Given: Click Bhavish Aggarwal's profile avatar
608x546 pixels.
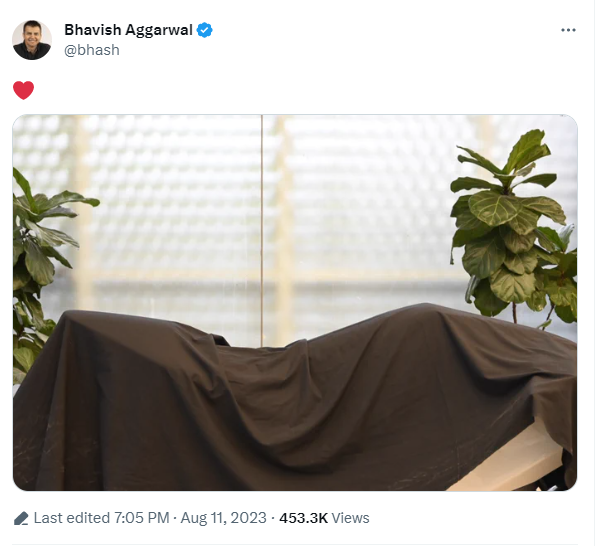Looking at the screenshot, I should [x=32, y=40].
